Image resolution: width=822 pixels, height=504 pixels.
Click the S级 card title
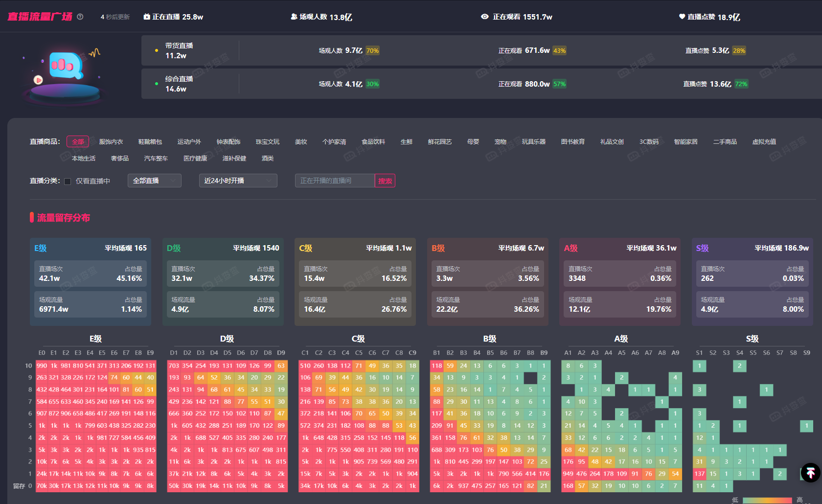(x=703, y=248)
